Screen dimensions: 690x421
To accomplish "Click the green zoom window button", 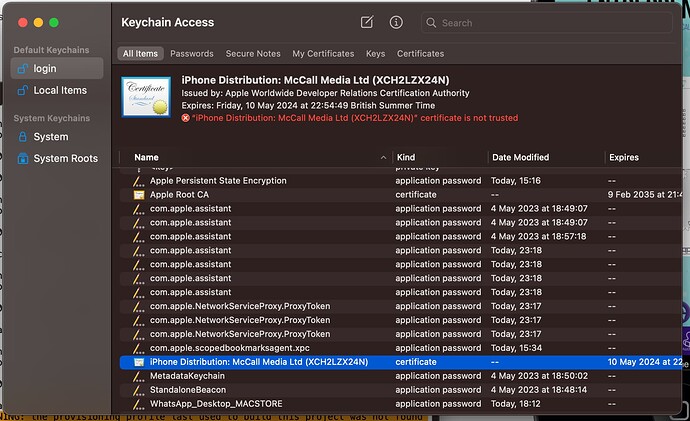I will [54, 22].
